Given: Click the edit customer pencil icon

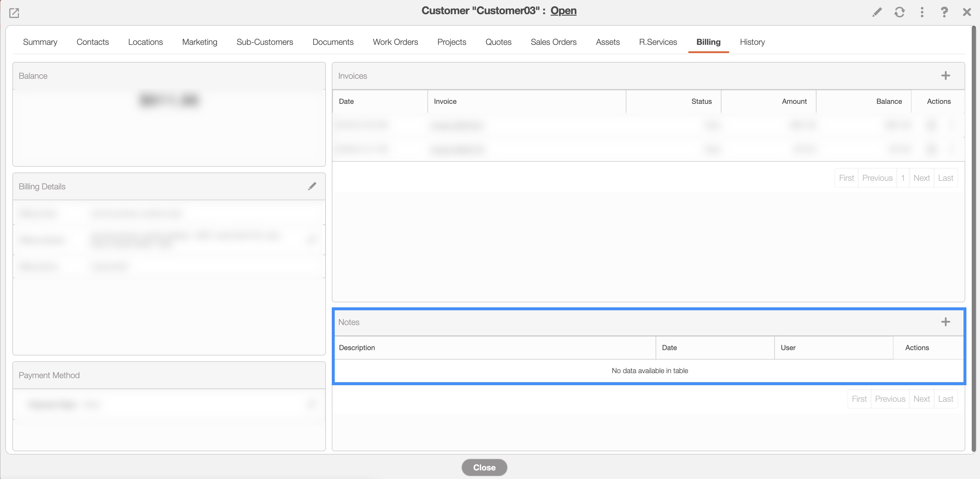Looking at the screenshot, I should [x=877, y=12].
